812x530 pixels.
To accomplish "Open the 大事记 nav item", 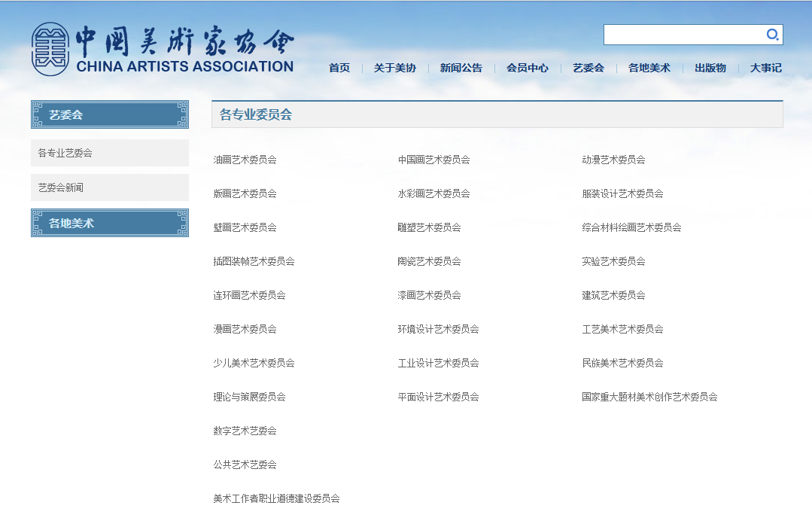I will (x=765, y=68).
